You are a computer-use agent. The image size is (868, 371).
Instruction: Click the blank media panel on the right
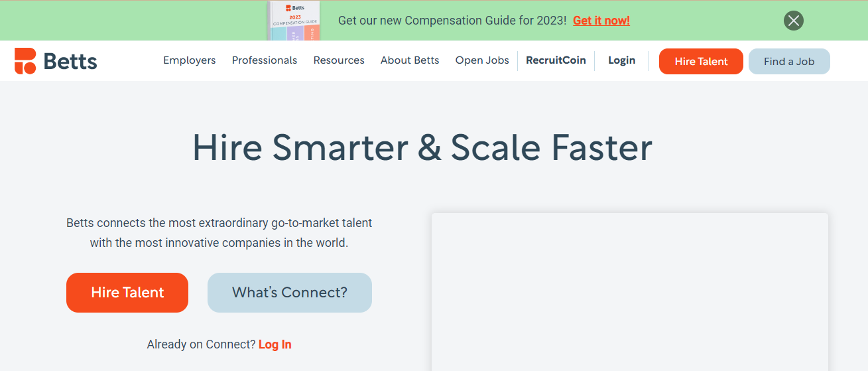pyautogui.click(x=630, y=292)
